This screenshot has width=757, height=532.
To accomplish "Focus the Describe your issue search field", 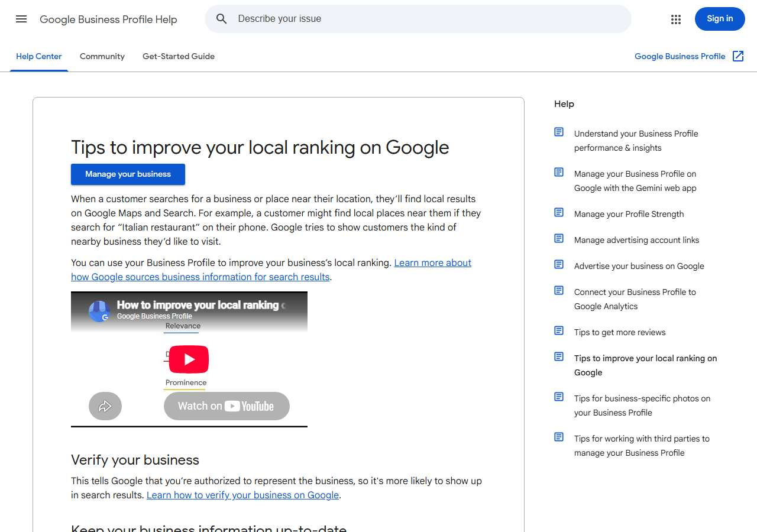I will point(418,19).
